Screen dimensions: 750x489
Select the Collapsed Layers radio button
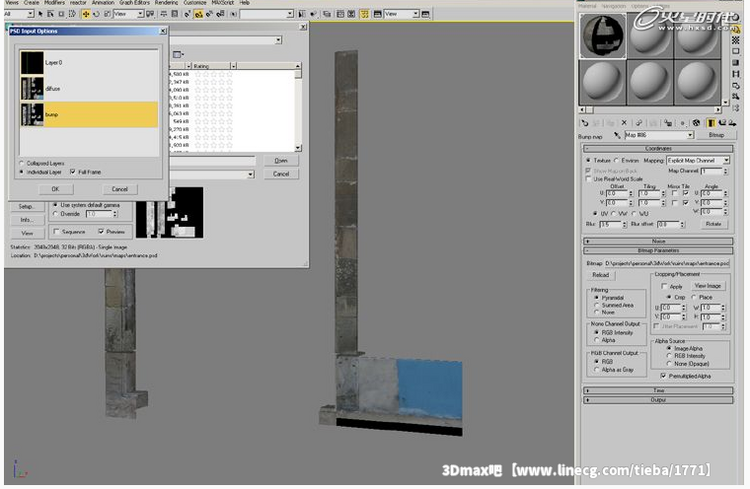pyautogui.click(x=22, y=163)
